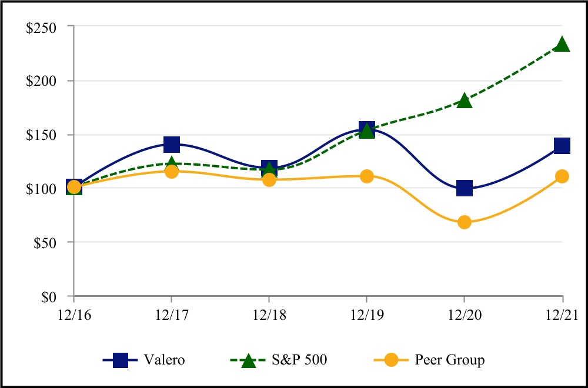Click the Valero square marker at 12/17
Screen dimensions: 588x388
tap(171, 144)
